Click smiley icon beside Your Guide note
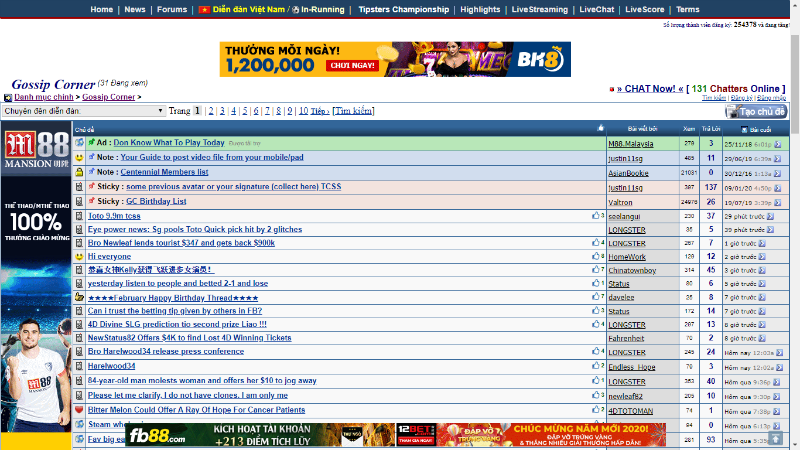 point(79,158)
